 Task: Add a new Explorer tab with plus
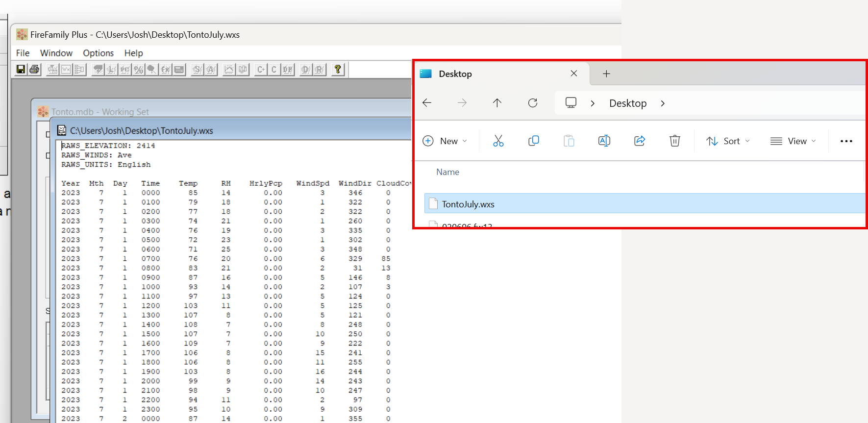[x=606, y=74]
